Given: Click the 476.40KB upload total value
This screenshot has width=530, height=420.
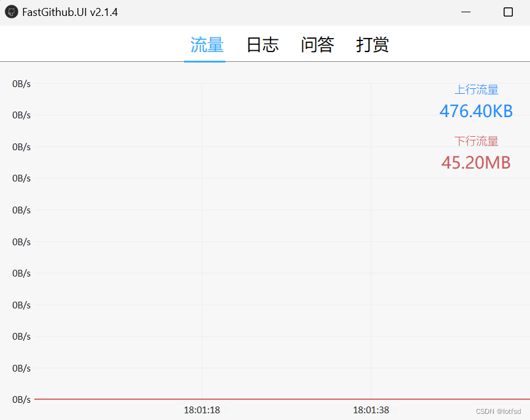Looking at the screenshot, I should pyautogui.click(x=476, y=111).
